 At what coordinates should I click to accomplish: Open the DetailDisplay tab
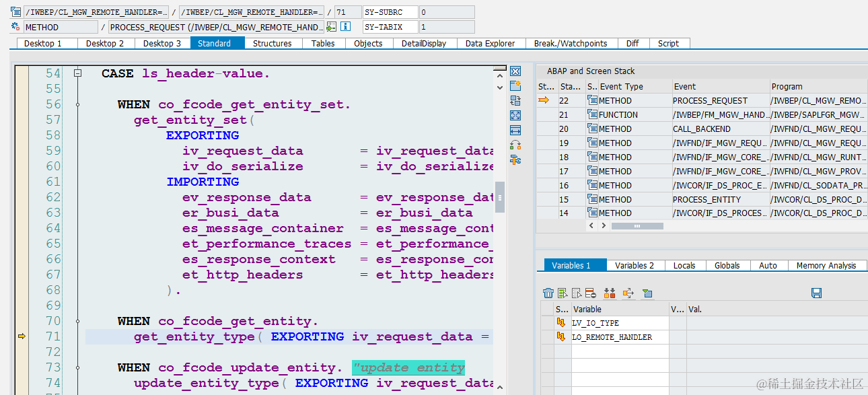point(424,43)
